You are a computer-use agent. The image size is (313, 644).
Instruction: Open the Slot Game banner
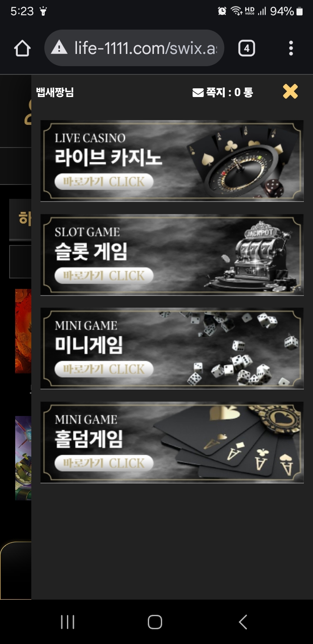pyautogui.click(x=172, y=255)
